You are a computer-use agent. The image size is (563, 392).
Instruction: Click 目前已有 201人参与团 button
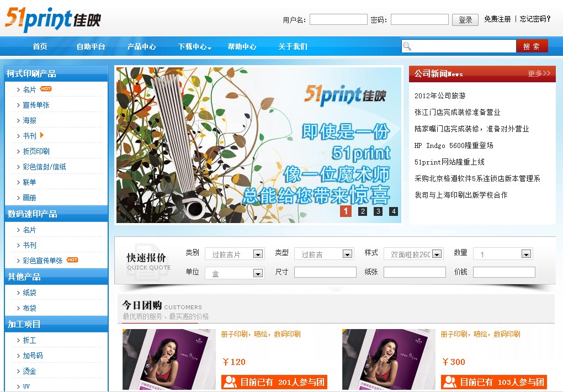point(274,382)
